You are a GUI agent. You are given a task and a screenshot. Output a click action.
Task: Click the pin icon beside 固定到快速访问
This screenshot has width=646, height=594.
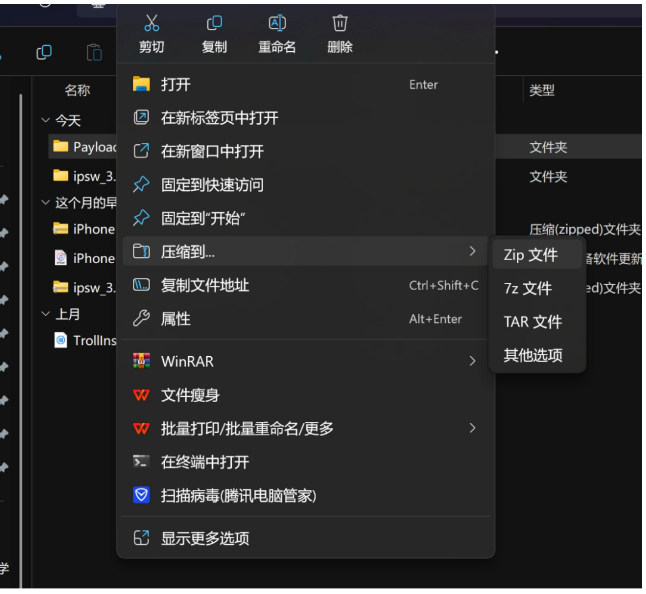[141, 184]
